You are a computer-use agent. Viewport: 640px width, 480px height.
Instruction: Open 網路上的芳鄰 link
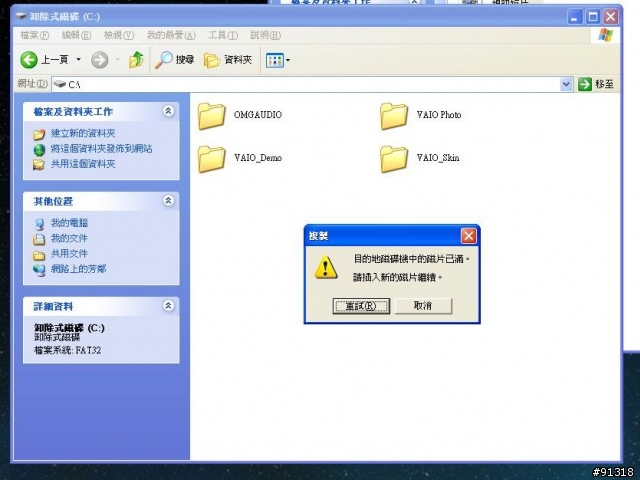point(78,269)
